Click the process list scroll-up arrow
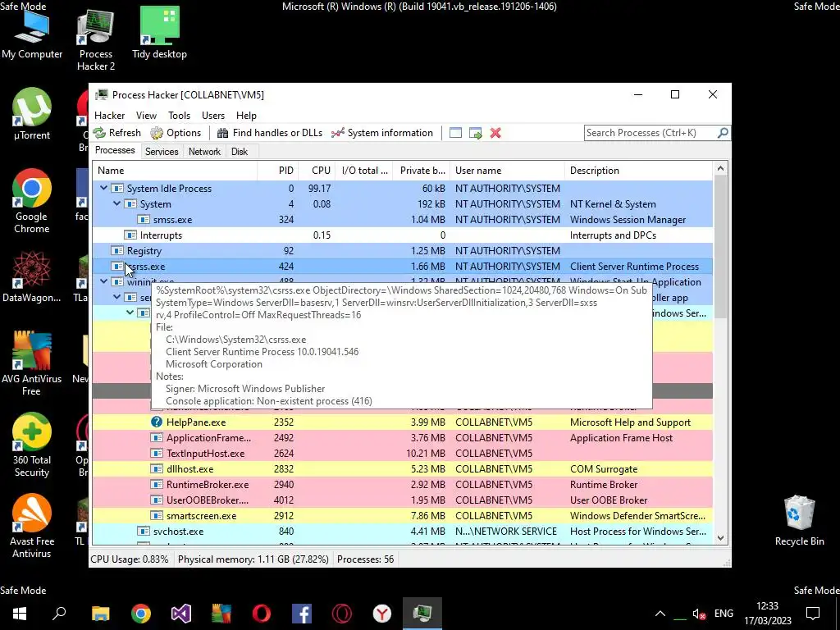 click(720, 169)
